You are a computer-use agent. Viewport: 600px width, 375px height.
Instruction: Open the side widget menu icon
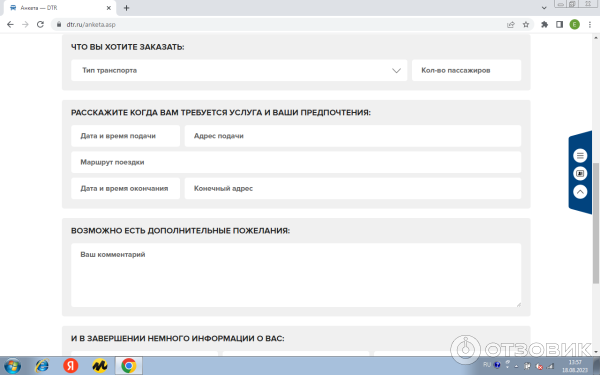(580, 156)
